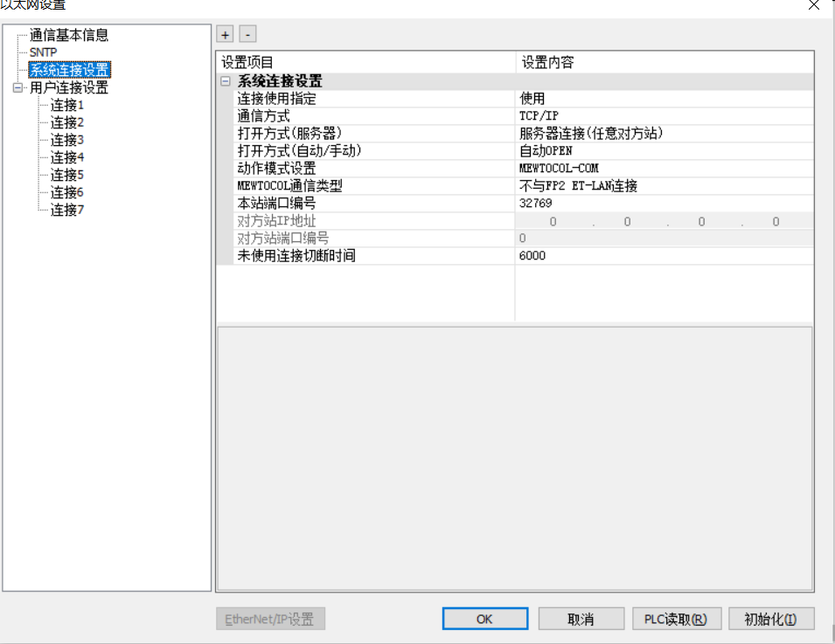
Task: Click the 初始化(I) button
Action: (x=770, y=620)
